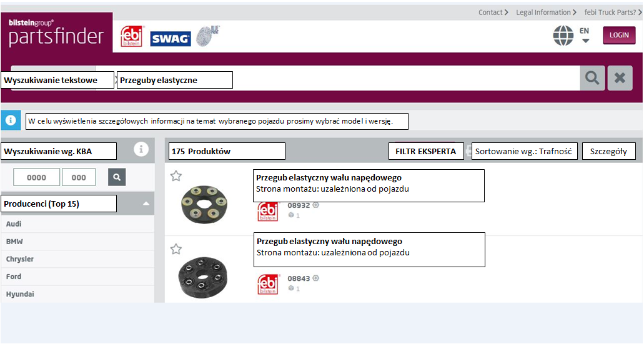Click the Wyszukiwanie tekstowe breadcrumb
644x344 pixels.
57,80
